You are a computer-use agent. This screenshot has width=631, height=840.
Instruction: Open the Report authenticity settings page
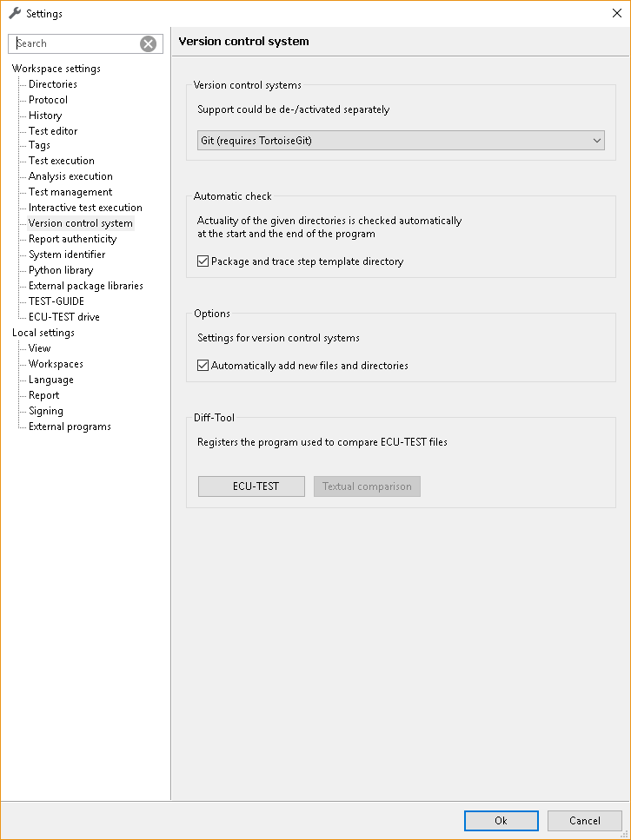tap(72, 239)
